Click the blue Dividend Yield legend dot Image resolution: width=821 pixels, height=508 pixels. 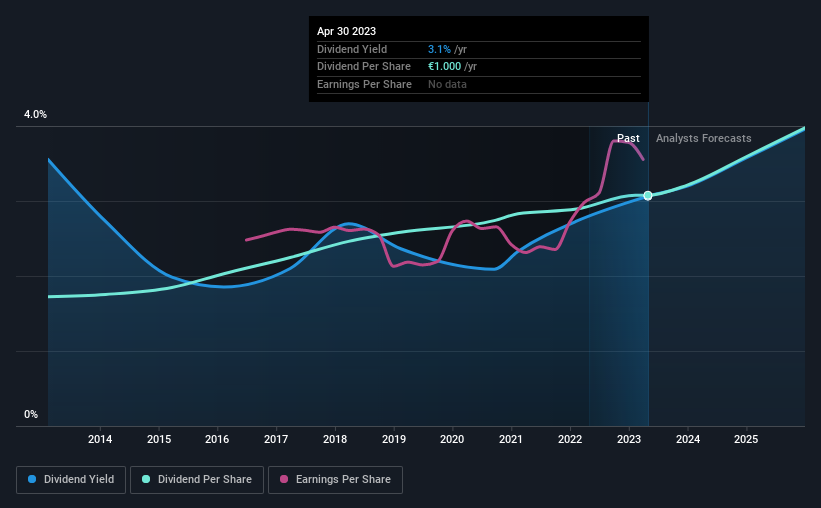(32, 479)
